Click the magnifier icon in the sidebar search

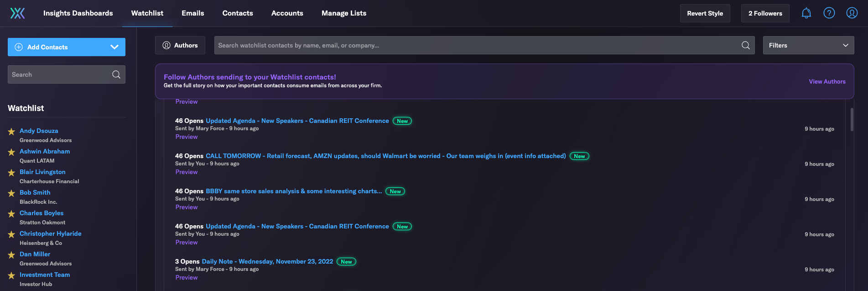tap(116, 74)
